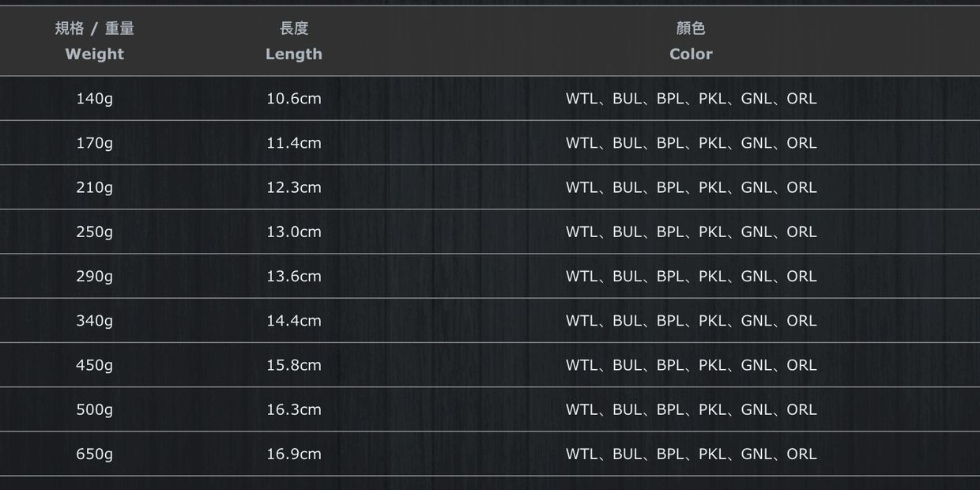The image size is (980, 490).
Task: Click the 12.3cm length value
Action: (x=294, y=187)
